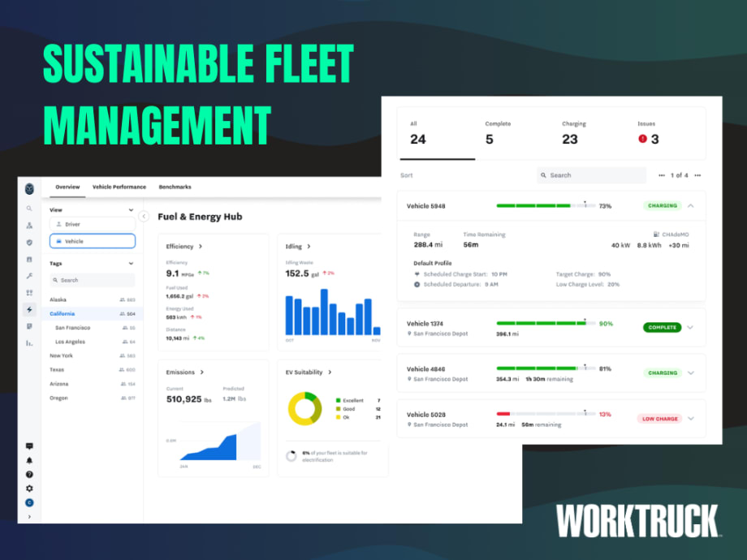Viewport: 747px width, 560px height.
Task: Select the Texas tag
Action: (x=93, y=369)
